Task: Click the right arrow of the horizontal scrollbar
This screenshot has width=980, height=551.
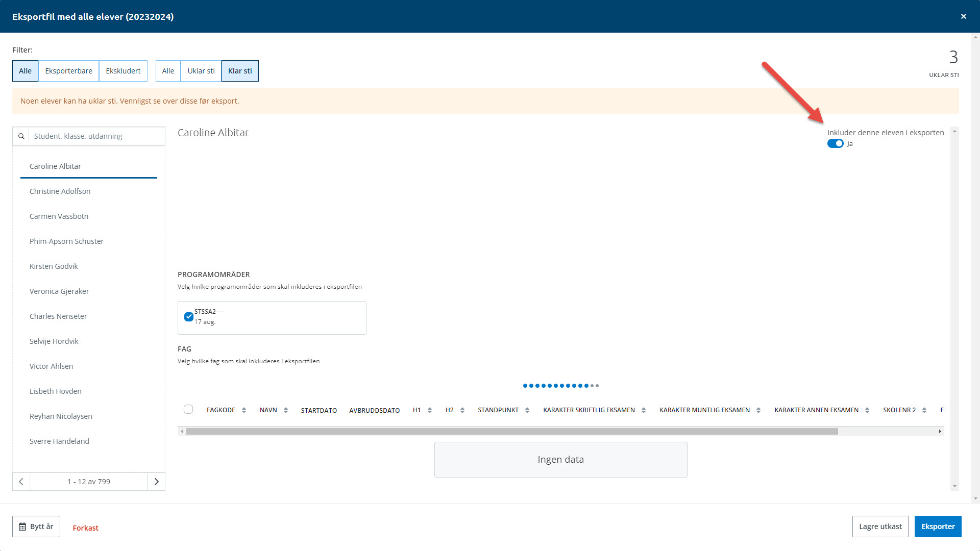Action: (940, 432)
